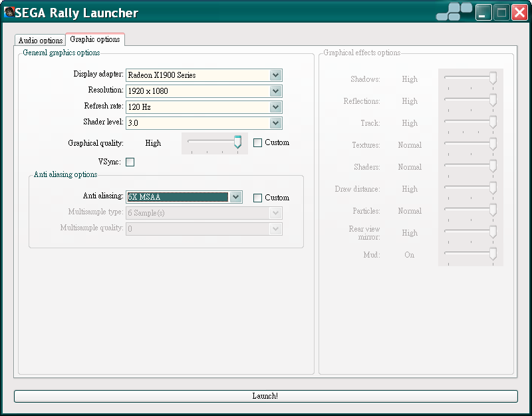
Task: Click the Multisample type dropdown
Action: pyautogui.click(x=203, y=213)
